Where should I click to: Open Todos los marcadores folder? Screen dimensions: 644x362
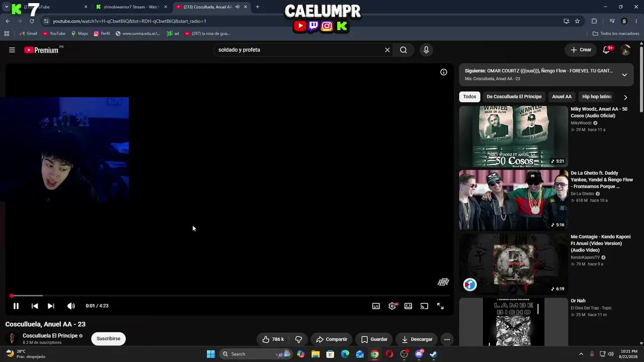(x=616, y=34)
